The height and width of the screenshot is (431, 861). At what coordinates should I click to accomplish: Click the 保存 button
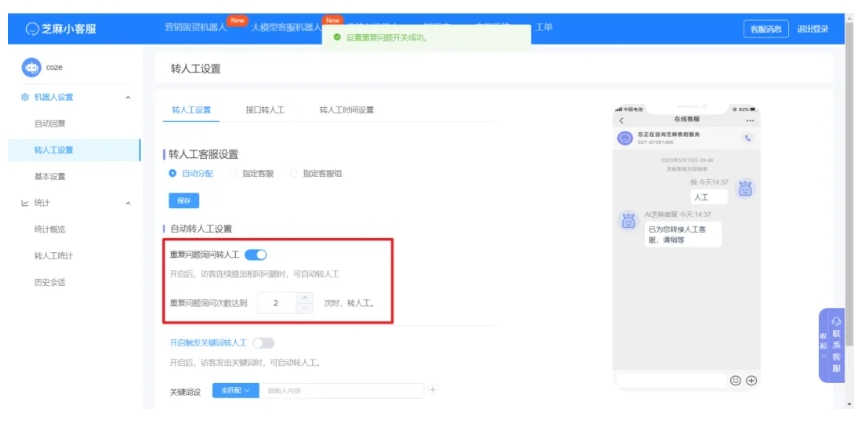click(184, 200)
